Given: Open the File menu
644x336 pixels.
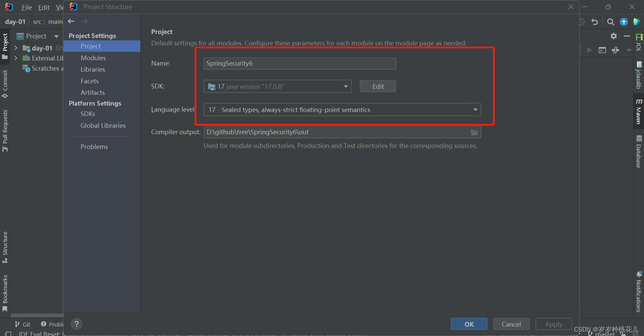Looking at the screenshot, I should click(27, 7).
